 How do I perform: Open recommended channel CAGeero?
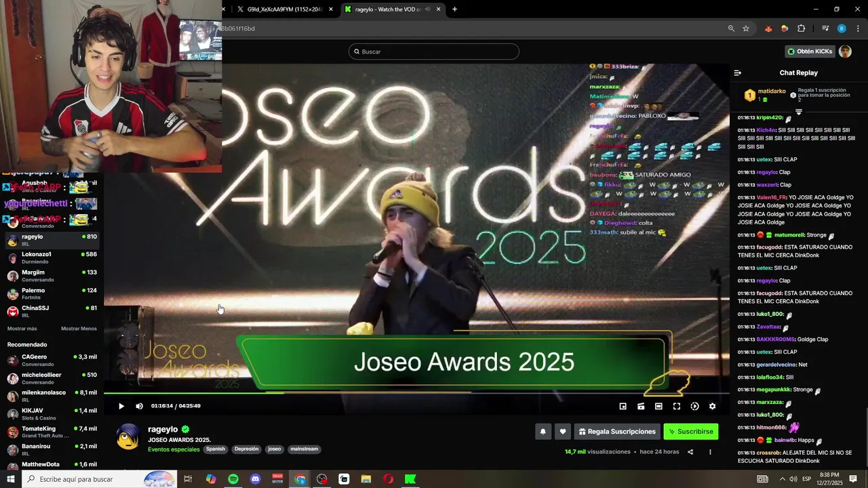[x=52, y=360]
